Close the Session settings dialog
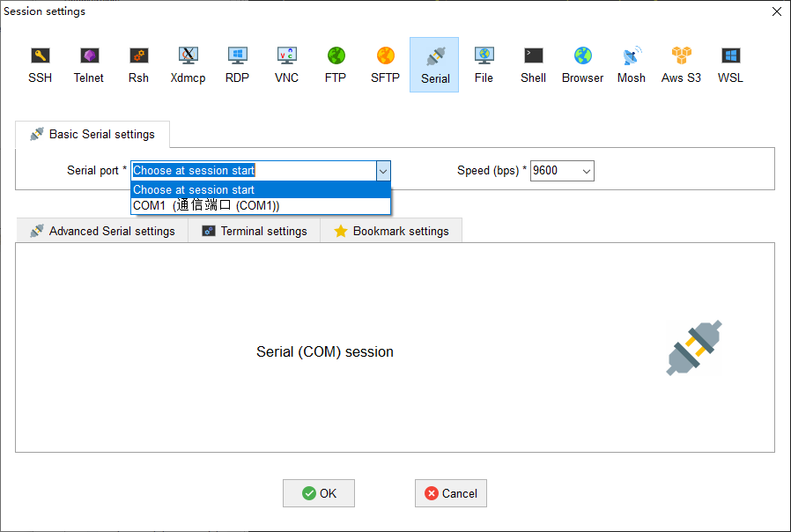This screenshot has width=791, height=532. [777, 11]
